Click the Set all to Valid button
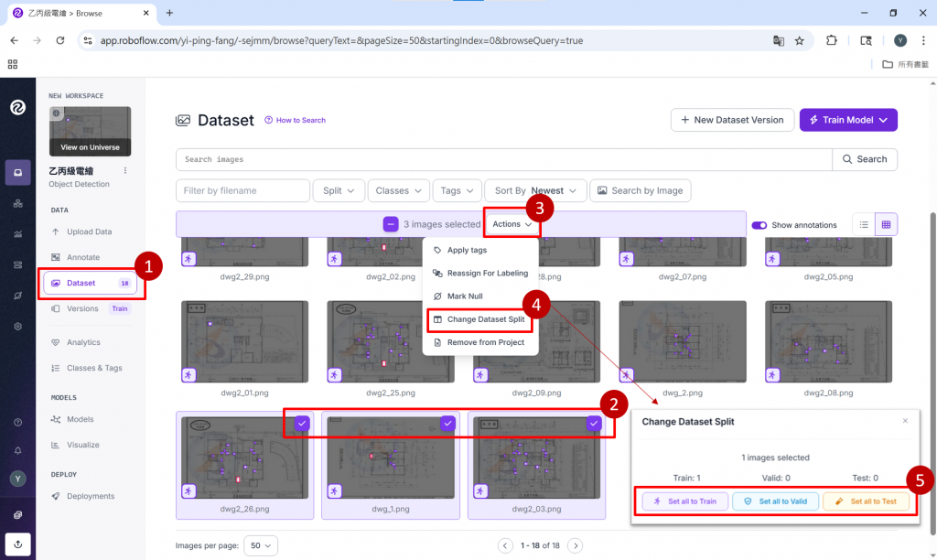The height and width of the screenshot is (560, 937). coord(776,501)
